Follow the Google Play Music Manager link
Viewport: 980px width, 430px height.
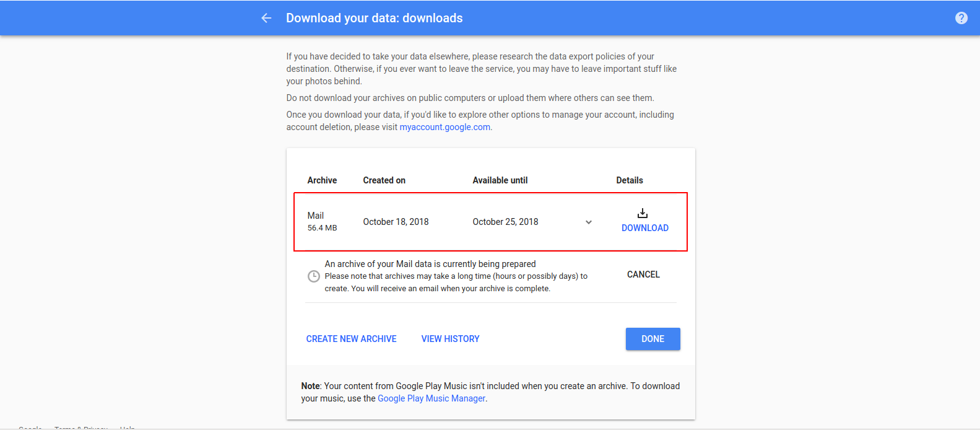pyautogui.click(x=431, y=398)
